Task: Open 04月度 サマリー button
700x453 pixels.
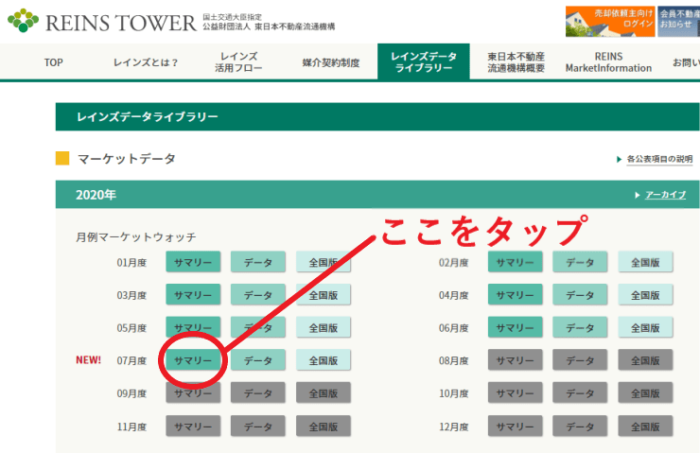Action: point(515,295)
